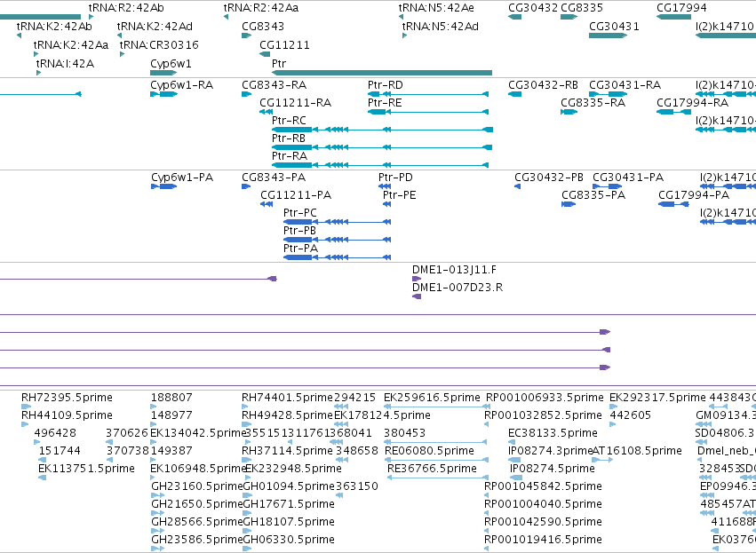Select the Ptr-PB protein feature
756x553 pixels.
(337, 240)
